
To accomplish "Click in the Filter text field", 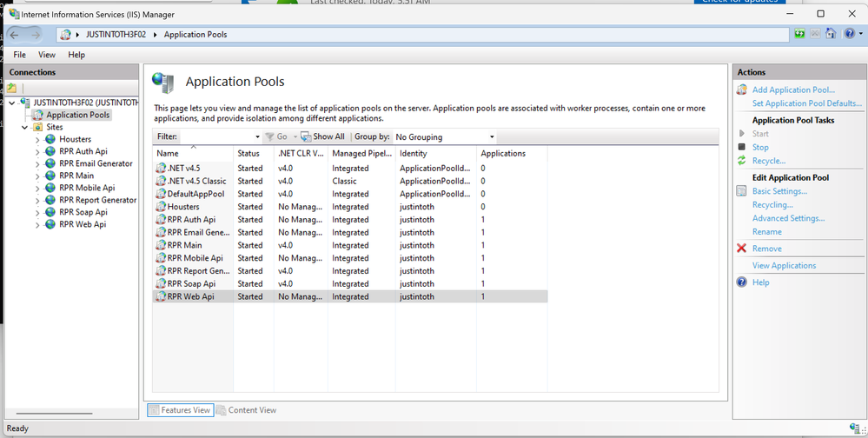I will point(216,136).
